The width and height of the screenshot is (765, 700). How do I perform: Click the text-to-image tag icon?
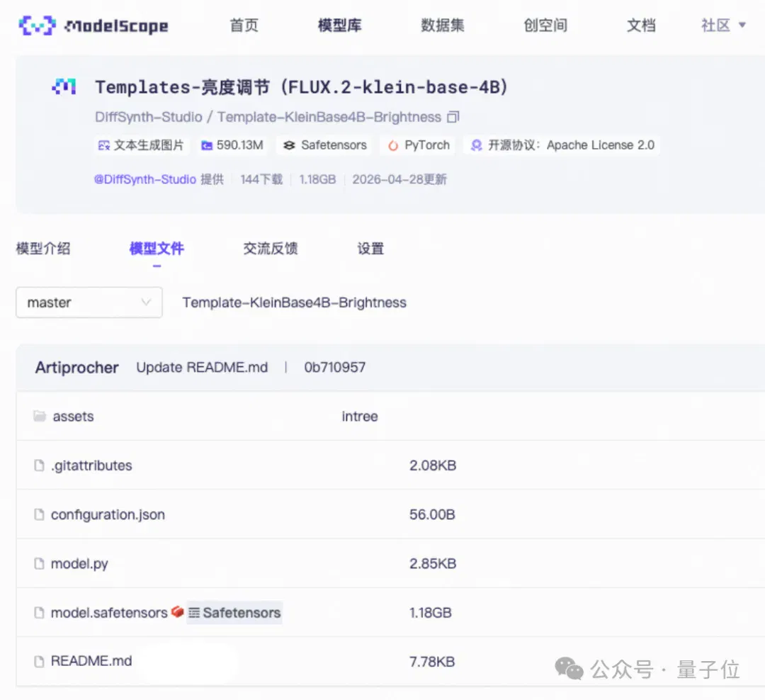pyautogui.click(x=104, y=145)
